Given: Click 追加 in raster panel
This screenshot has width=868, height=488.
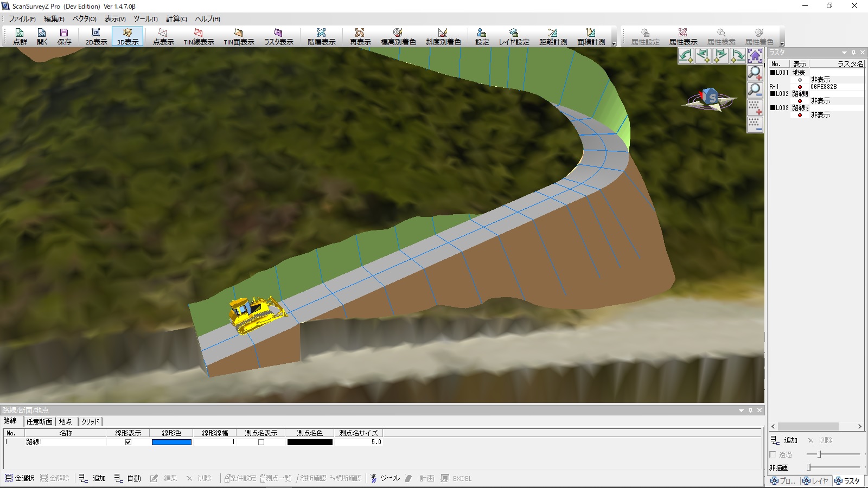Looking at the screenshot, I should click(x=784, y=440).
